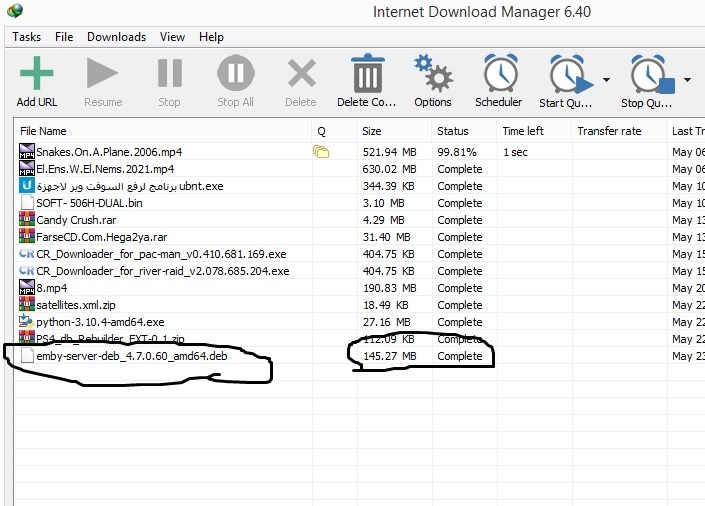Click the Add URL plus icon
705x506 pixels.
pos(36,75)
